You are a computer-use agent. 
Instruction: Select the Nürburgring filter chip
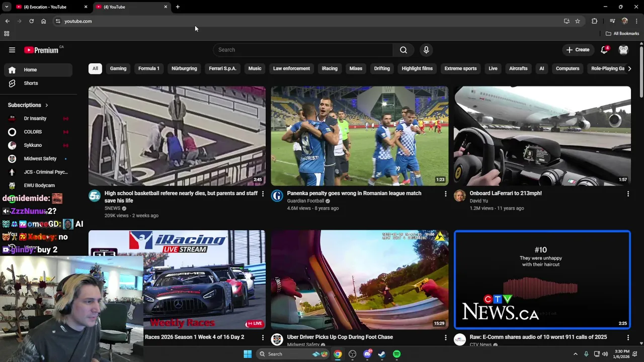(x=184, y=68)
